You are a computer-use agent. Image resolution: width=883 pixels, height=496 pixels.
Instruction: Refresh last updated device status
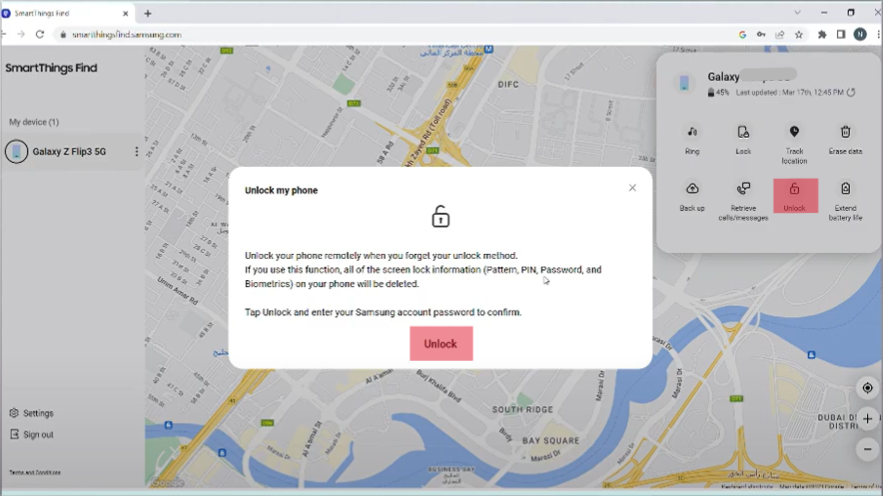click(851, 92)
